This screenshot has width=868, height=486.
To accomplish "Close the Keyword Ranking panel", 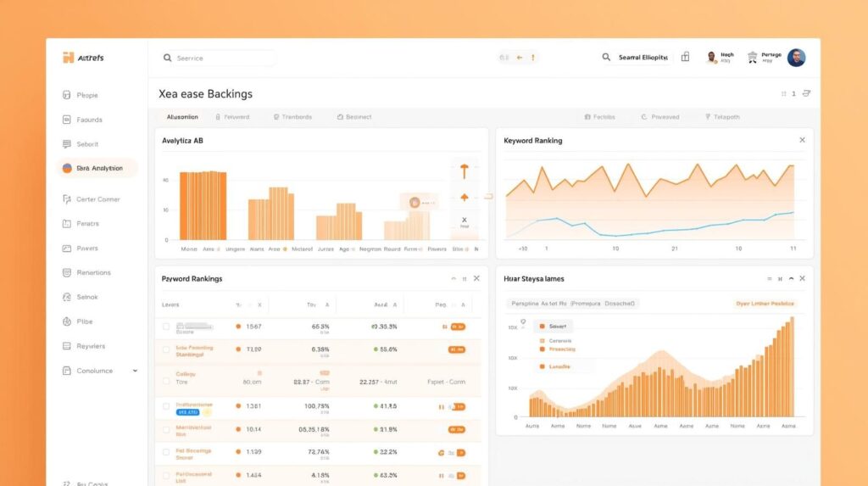I will tap(802, 140).
